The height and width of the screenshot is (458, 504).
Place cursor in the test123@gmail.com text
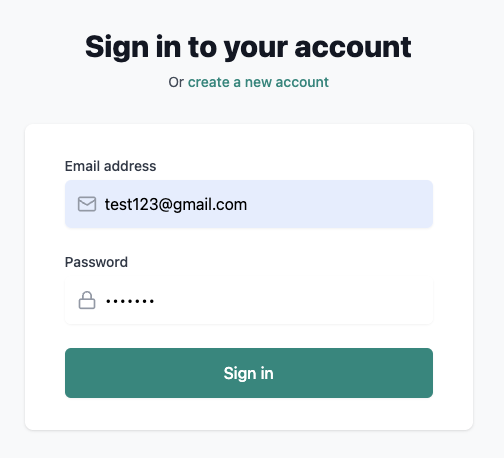point(176,204)
